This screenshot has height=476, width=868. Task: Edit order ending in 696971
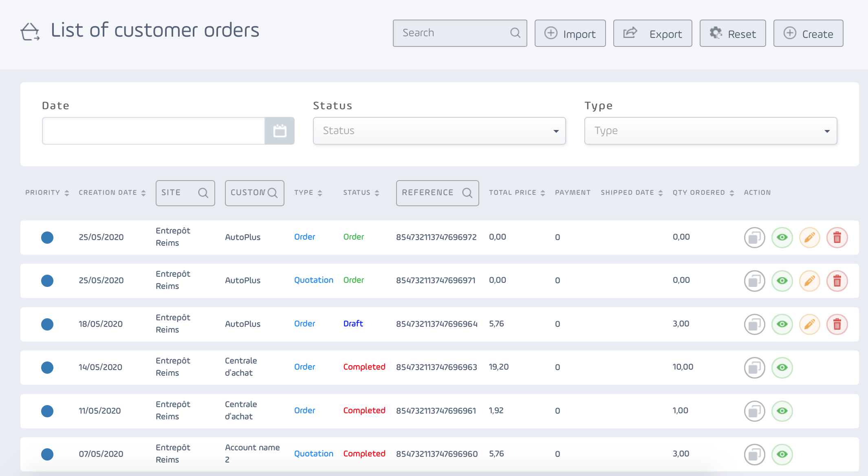pyautogui.click(x=809, y=281)
